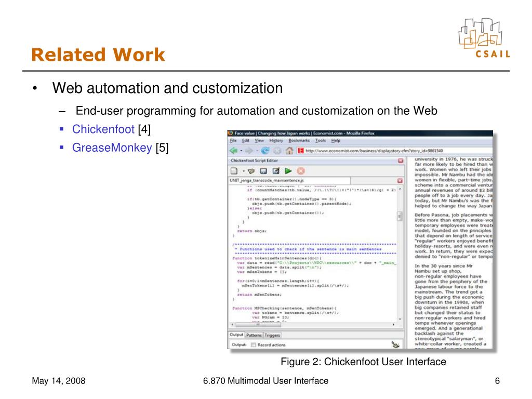Click the scroll-left arrow of code editor

232,325
